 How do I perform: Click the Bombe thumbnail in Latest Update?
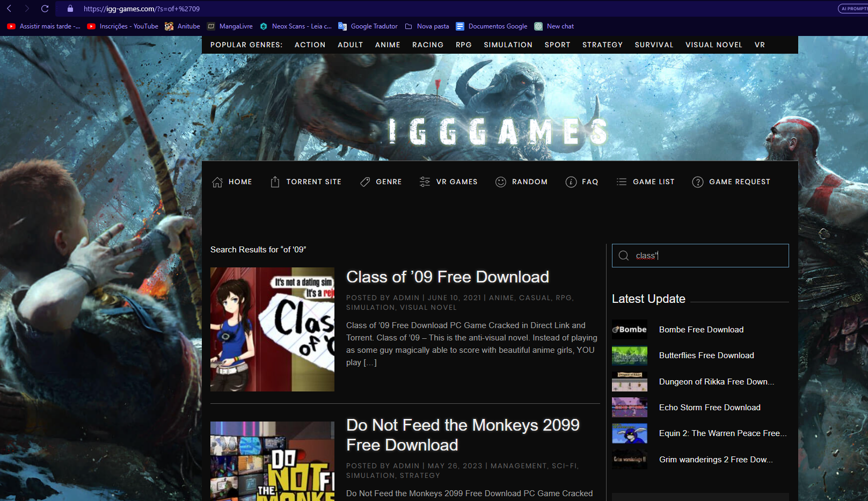click(x=629, y=329)
